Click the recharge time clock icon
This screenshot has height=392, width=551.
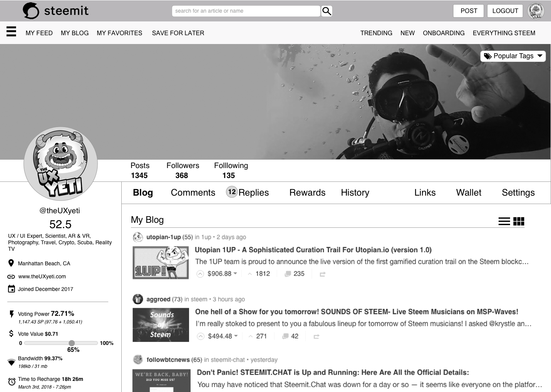pos(12,382)
